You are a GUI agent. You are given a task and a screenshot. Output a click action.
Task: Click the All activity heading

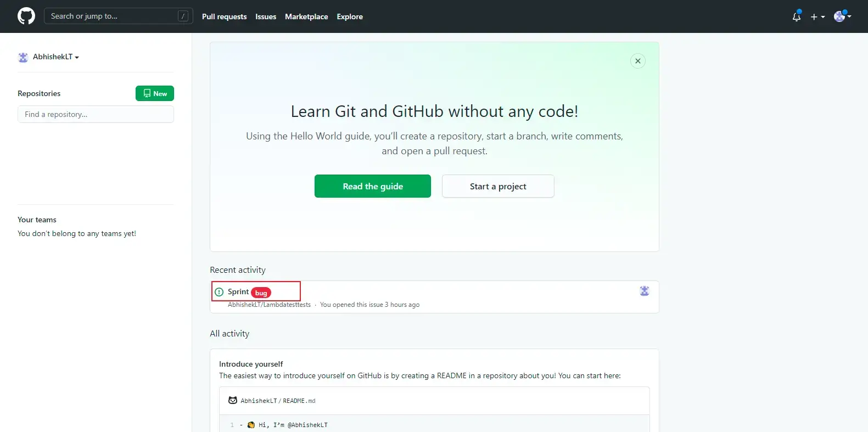coord(229,334)
